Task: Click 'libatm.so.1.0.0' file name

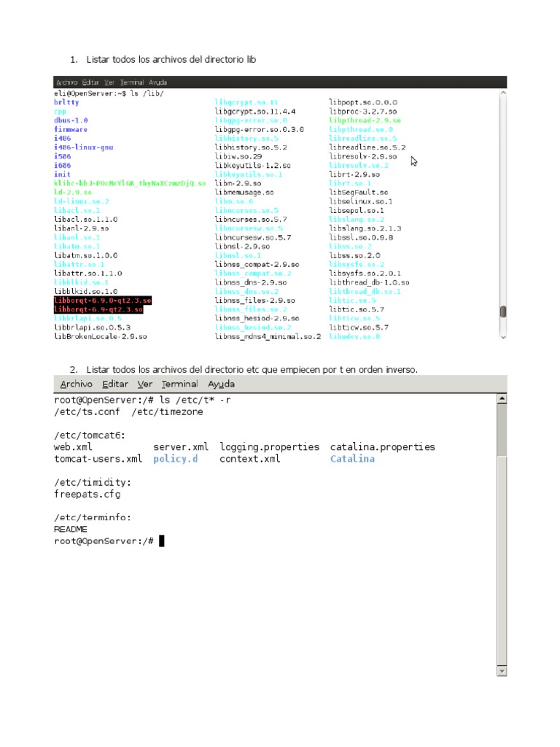Action: pos(86,256)
